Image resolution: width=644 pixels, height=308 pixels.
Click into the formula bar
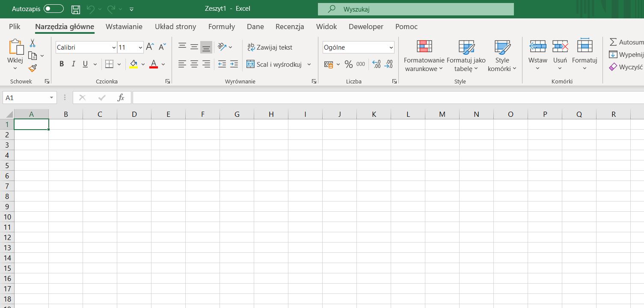[388, 98]
